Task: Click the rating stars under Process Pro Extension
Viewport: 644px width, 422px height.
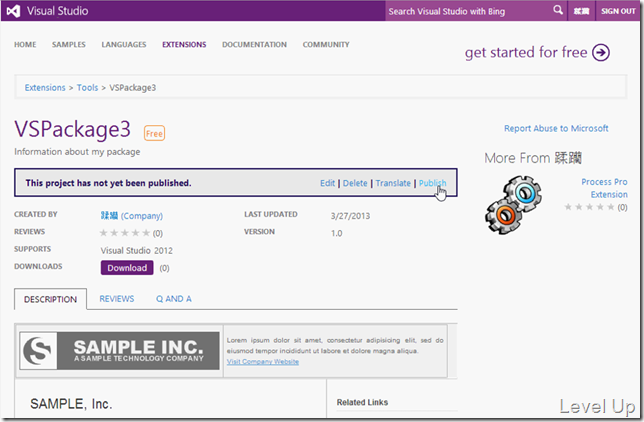Action: tap(589, 207)
